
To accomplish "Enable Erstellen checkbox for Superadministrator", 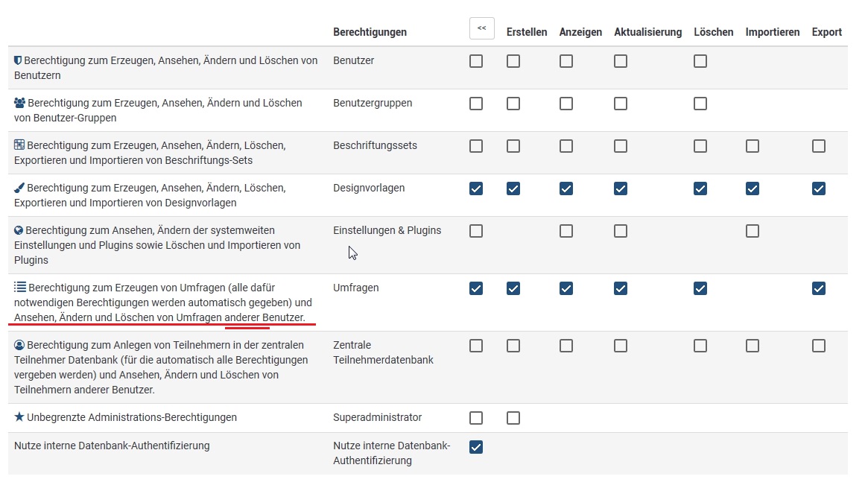I will (x=513, y=418).
